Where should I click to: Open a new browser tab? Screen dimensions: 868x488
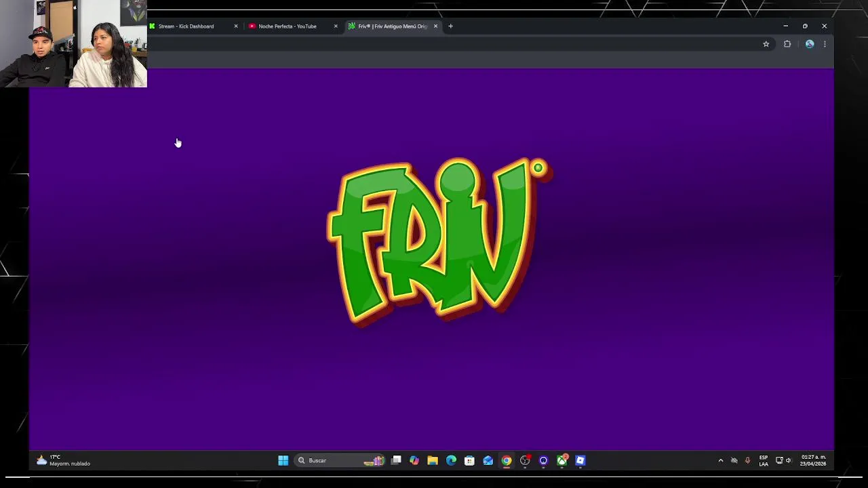point(450,26)
